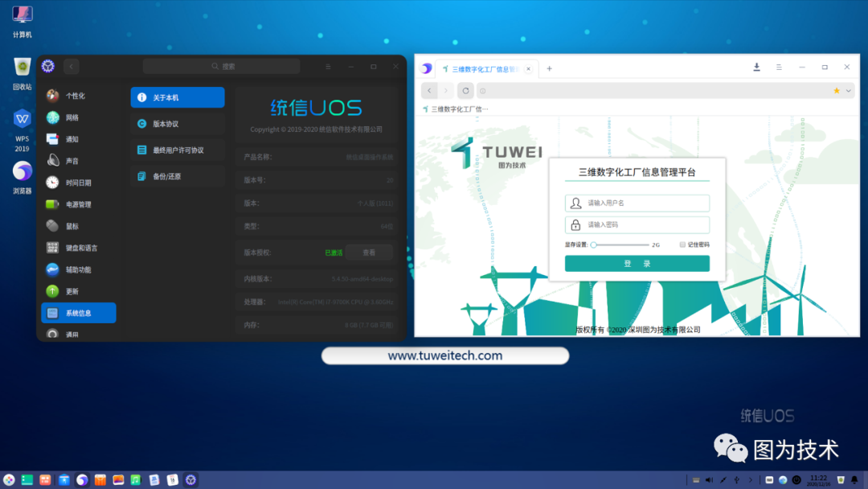Click the 请输入用户名 username field
The width and height of the screenshot is (868, 489).
coord(637,203)
